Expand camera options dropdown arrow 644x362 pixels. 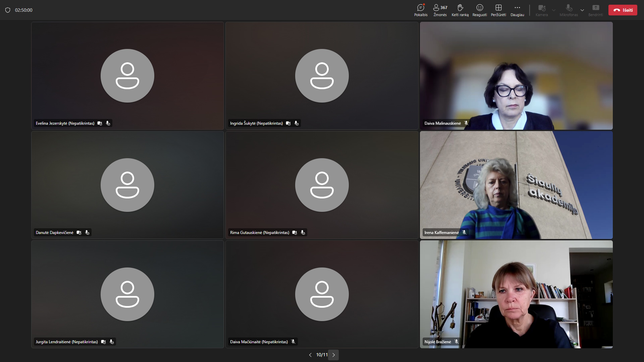[x=554, y=10]
